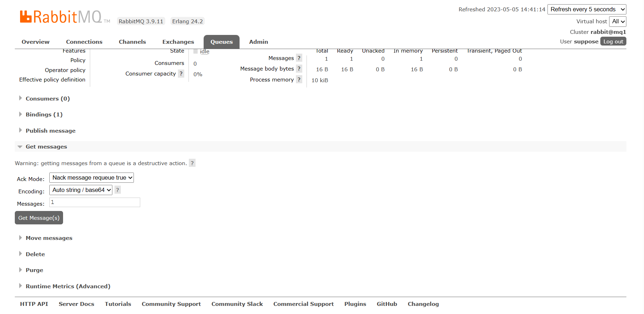Click the user name suppose
Viewport: 644px width, 314px height.
tap(586, 41)
